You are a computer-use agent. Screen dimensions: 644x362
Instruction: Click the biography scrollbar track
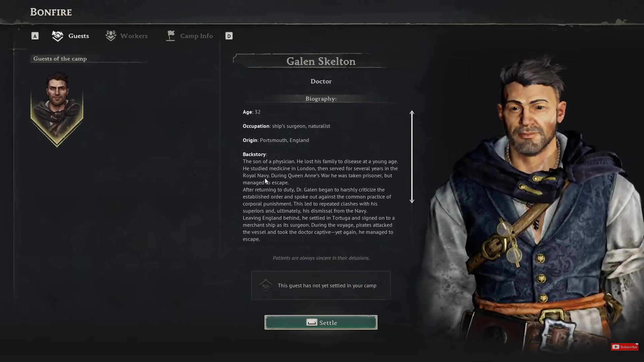click(412, 157)
